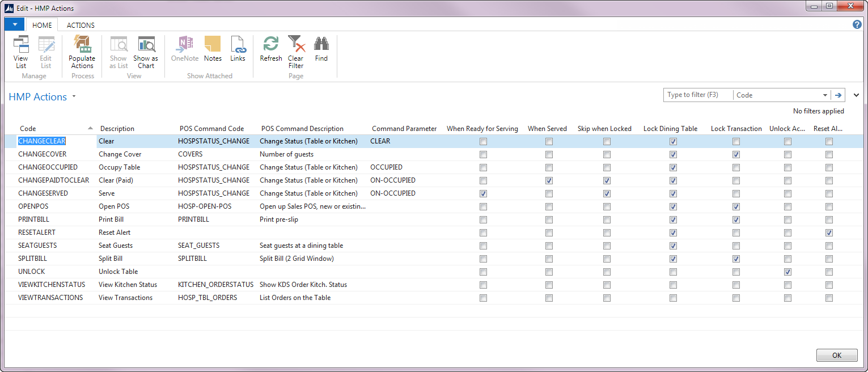Open the blue help question mark icon
The image size is (868, 372).
(x=857, y=25)
